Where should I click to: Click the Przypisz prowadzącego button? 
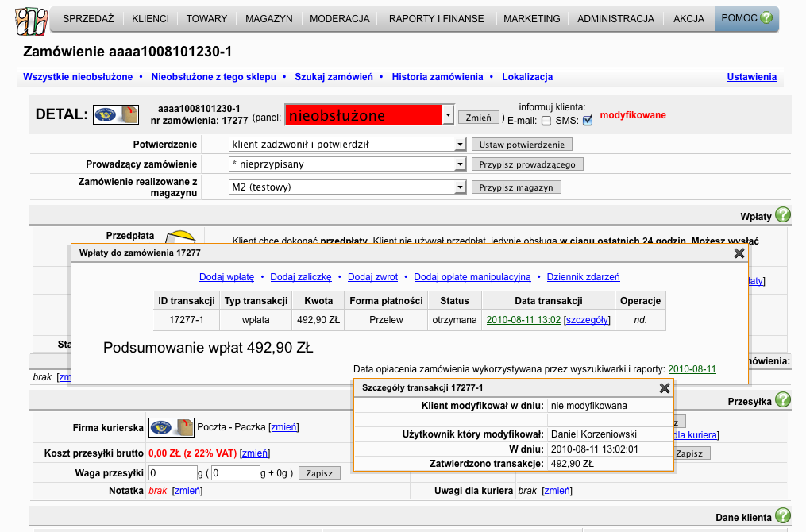(x=527, y=164)
